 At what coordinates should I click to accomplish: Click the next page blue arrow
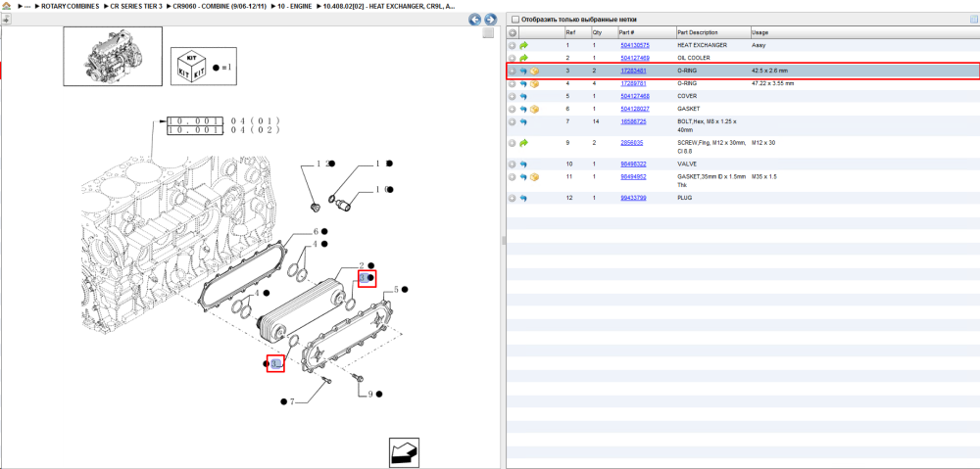coord(491,20)
